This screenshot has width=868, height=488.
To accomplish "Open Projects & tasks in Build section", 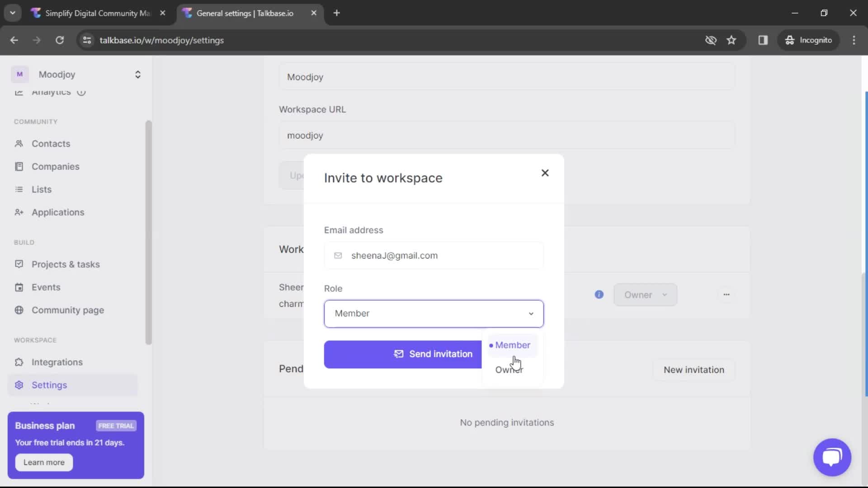I will [66, 264].
